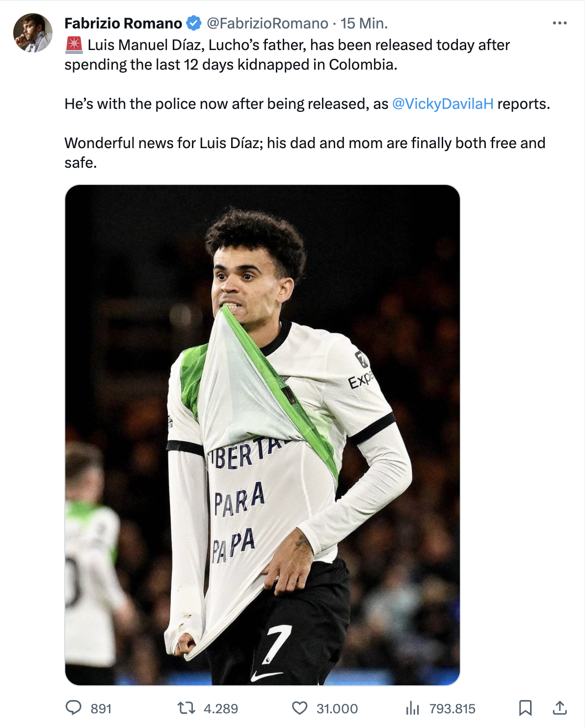
Task: Click the tweet text about Luis Manuel Díaz
Action: tap(307, 104)
